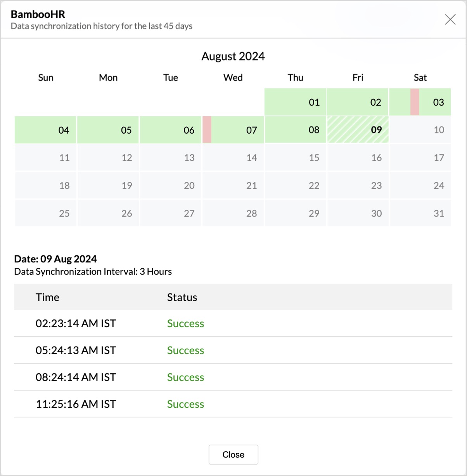Close the BambooHR dialog with X icon
The image size is (467, 476).
point(450,19)
